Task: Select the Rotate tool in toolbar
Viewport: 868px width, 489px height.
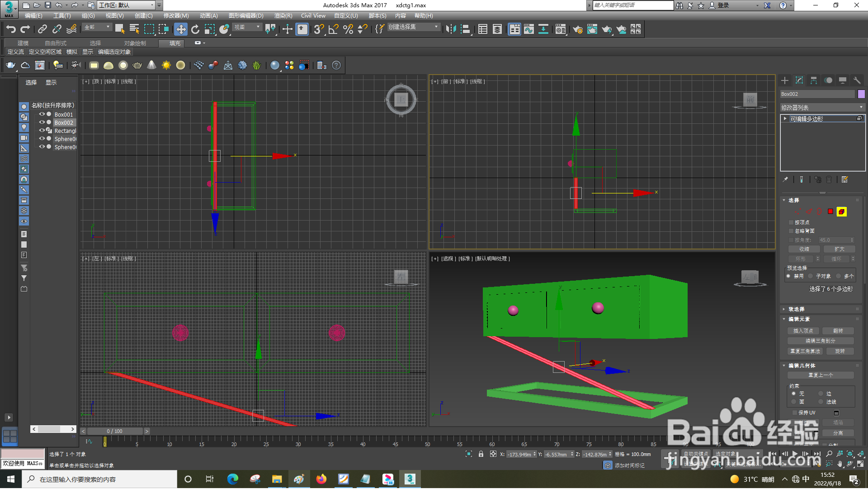Action: tap(195, 29)
